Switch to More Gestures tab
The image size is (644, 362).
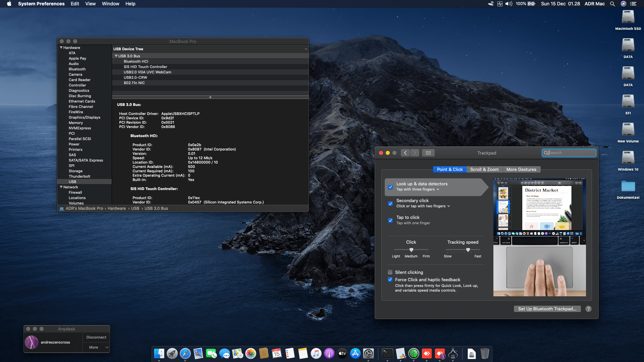click(x=521, y=170)
